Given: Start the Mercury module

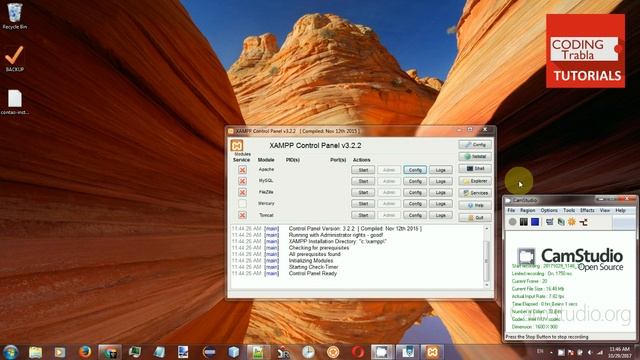Looking at the screenshot, I should [x=363, y=203].
